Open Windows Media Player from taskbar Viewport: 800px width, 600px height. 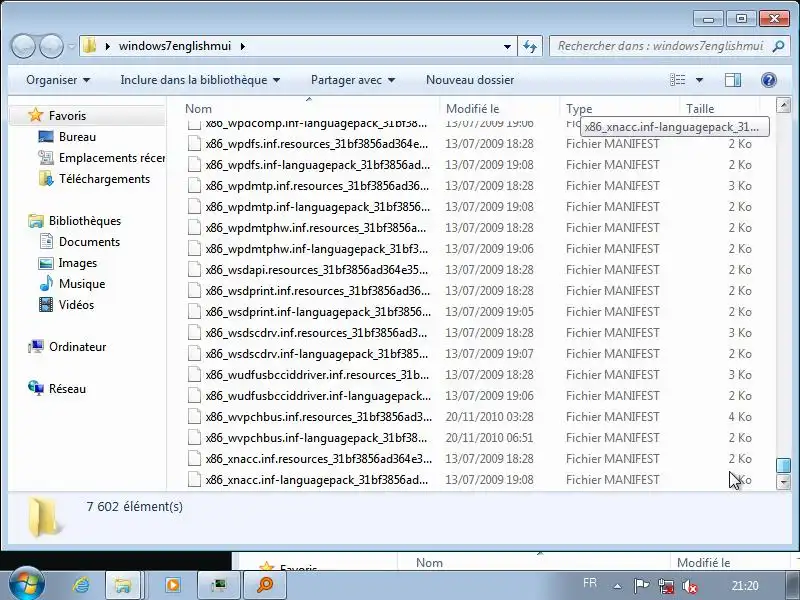pyautogui.click(x=172, y=585)
